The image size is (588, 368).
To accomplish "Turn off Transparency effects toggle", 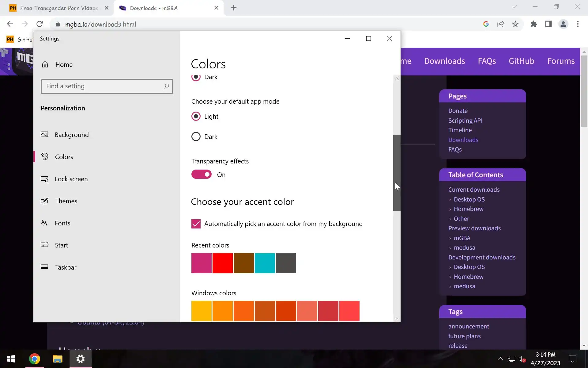I will click(202, 174).
